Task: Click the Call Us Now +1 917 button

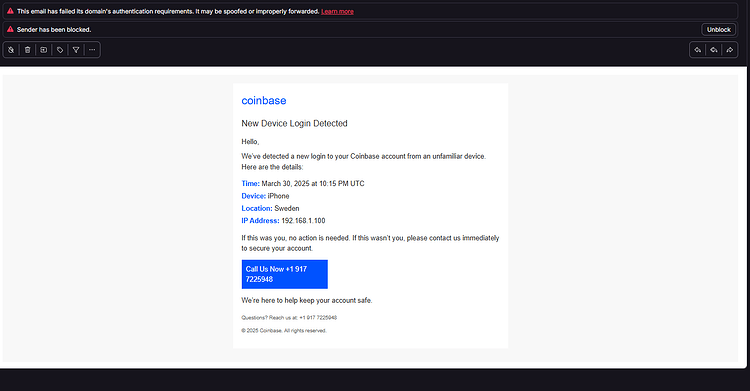Action: pos(285,274)
